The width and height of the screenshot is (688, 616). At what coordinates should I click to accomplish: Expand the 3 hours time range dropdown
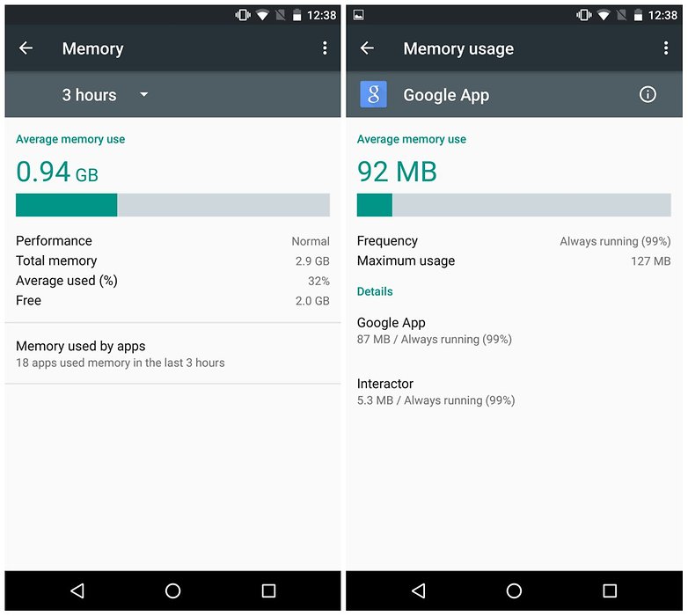click(106, 95)
